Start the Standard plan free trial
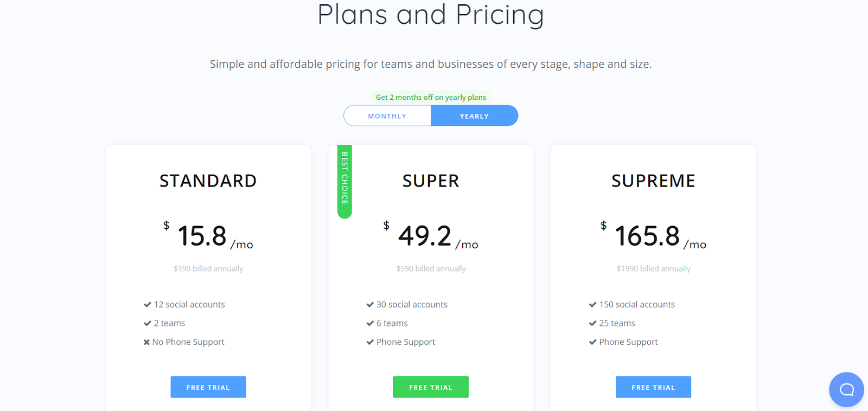The width and height of the screenshot is (868, 411). coord(208,387)
